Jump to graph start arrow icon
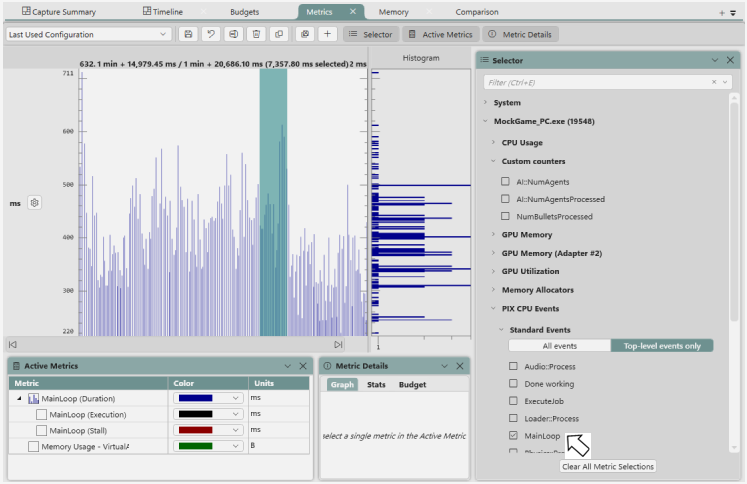Screen dimensions: 747x484 click(x=13, y=344)
